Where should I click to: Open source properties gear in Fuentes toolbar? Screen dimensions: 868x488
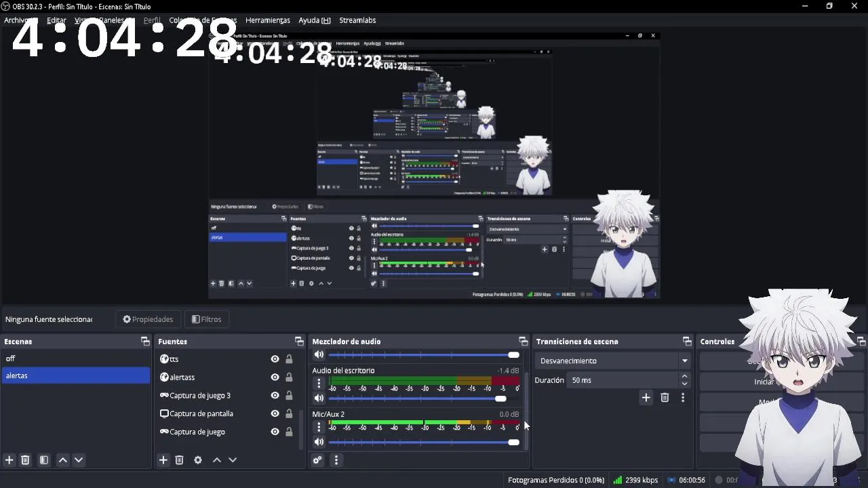[198, 460]
